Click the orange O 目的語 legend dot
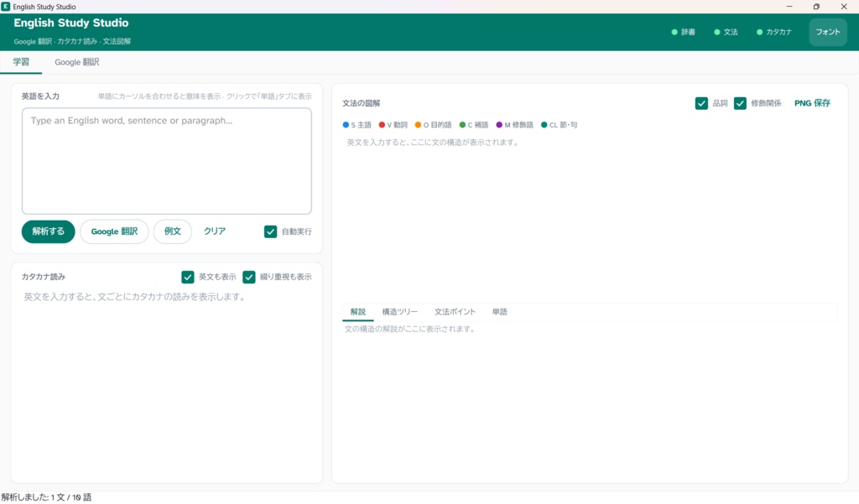 tap(418, 125)
